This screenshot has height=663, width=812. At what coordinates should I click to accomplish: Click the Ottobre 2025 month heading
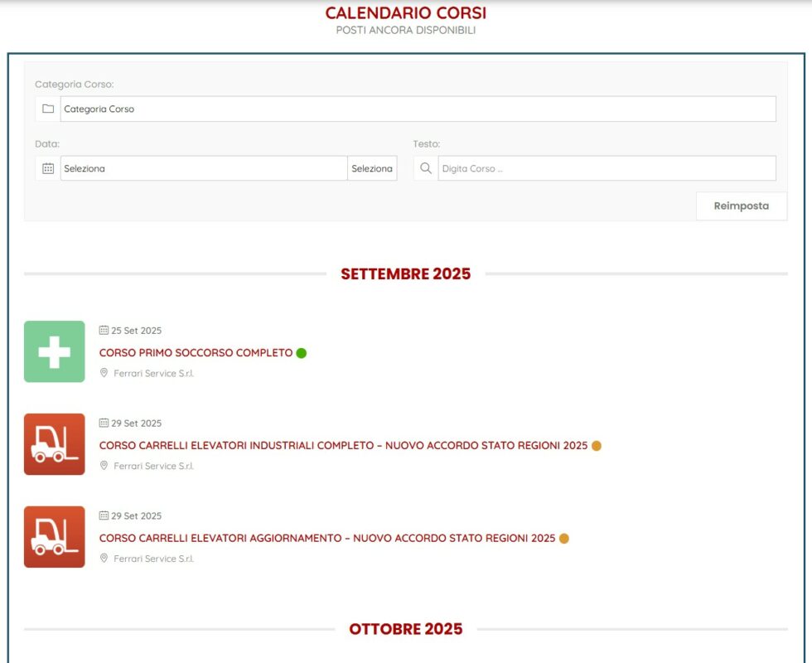pos(405,629)
